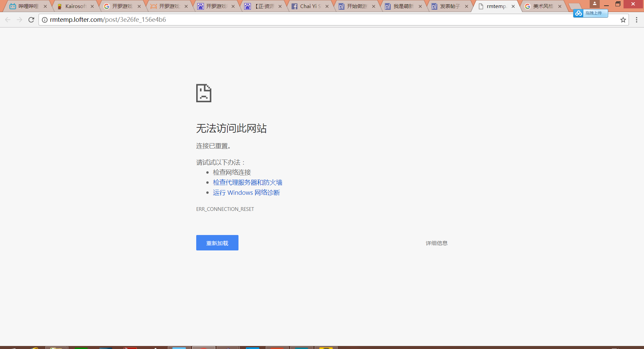Click the 检查网络连接 suggestion text
Image resolution: width=644 pixels, height=349 pixels.
[x=232, y=172]
